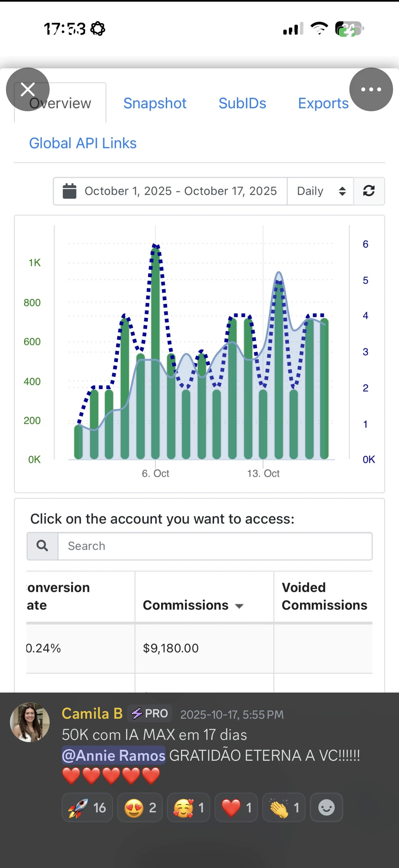Click the search magnifier icon
The height and width of the screenshot is (868, 399).
click(x=42, y=546)
